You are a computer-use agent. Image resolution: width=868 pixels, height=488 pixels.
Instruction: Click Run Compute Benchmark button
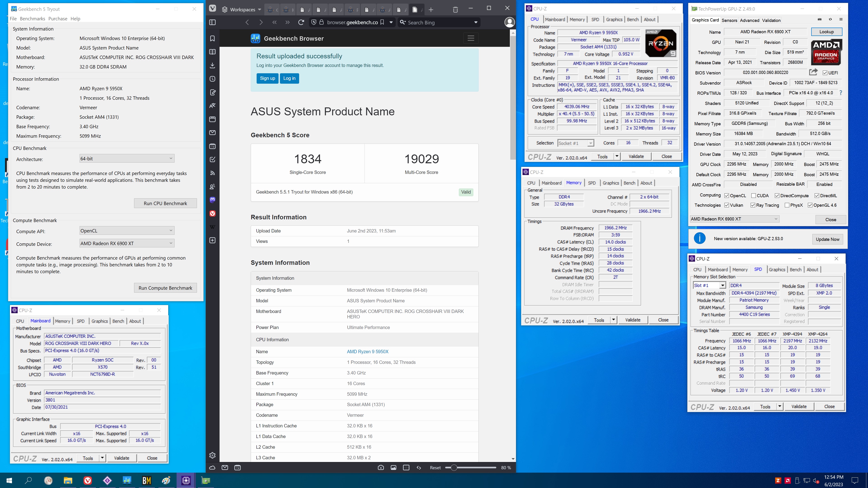pos(166,288)
